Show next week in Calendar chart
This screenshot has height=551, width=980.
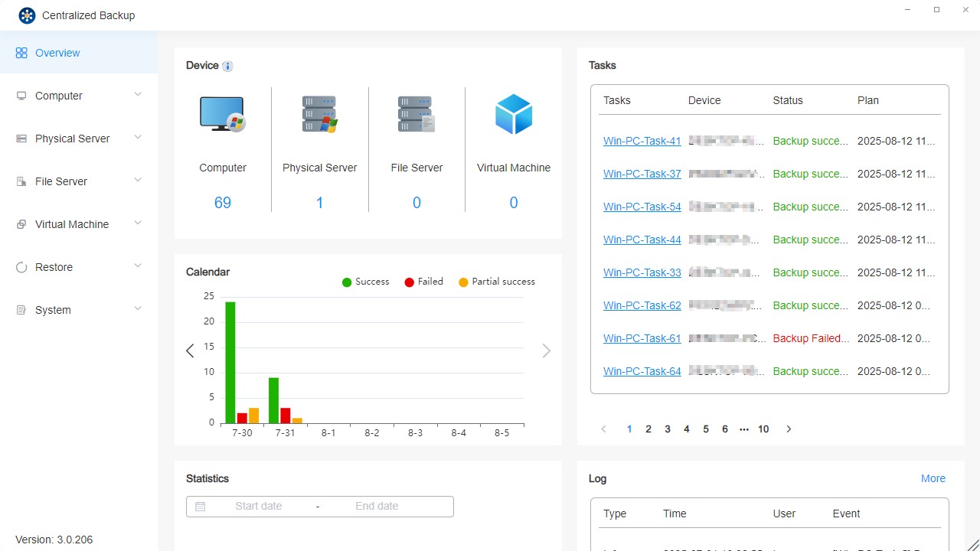click(547, 351)
